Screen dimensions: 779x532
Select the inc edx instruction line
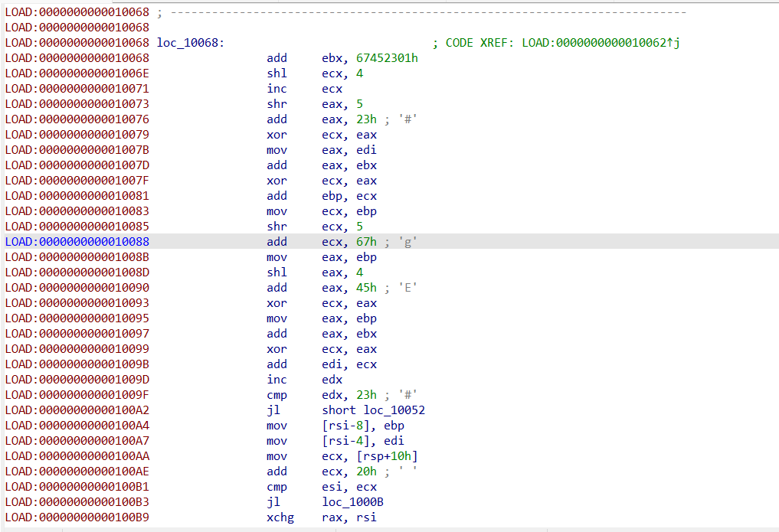pyautogui.click(x=305, y=380)
